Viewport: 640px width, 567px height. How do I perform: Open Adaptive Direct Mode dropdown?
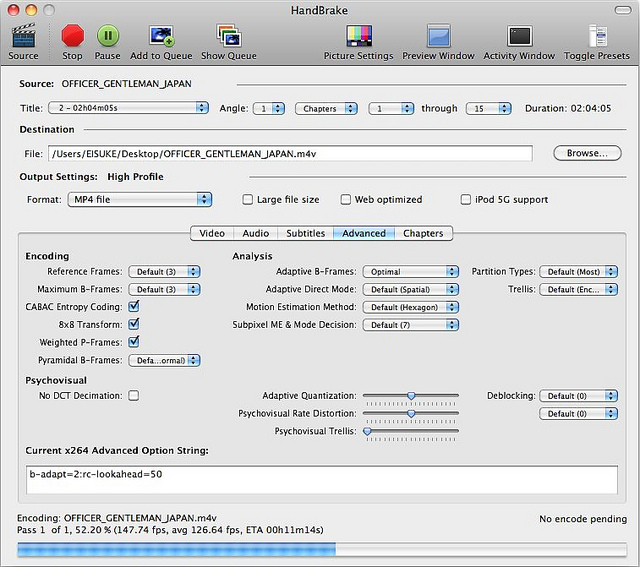[x=411, y=289]
